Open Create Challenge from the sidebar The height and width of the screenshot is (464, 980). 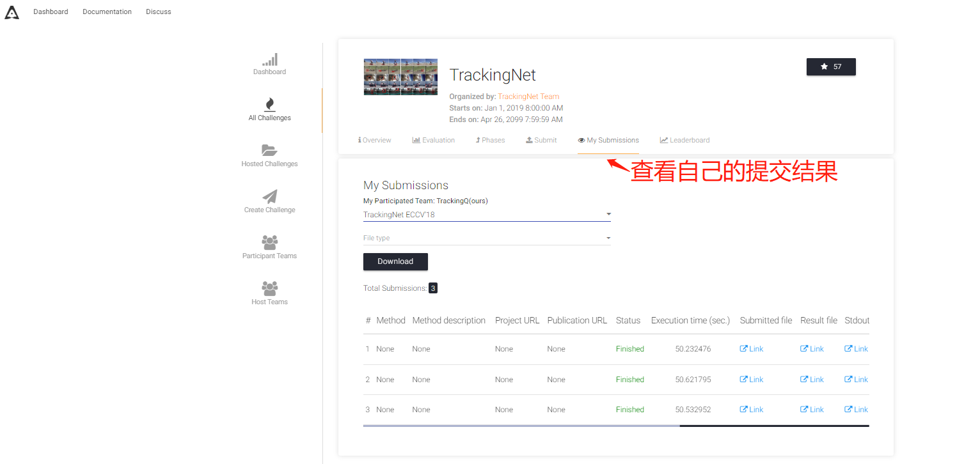point(269,196)
